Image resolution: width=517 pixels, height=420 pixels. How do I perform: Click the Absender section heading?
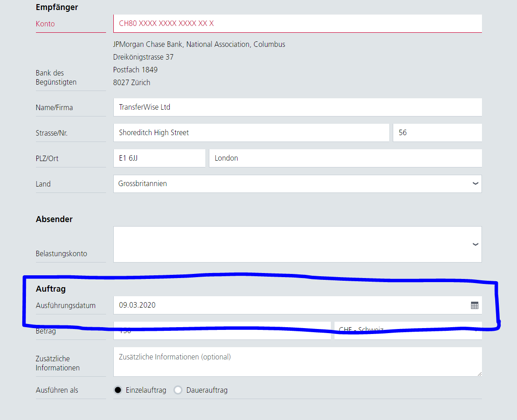click(54, 219)
